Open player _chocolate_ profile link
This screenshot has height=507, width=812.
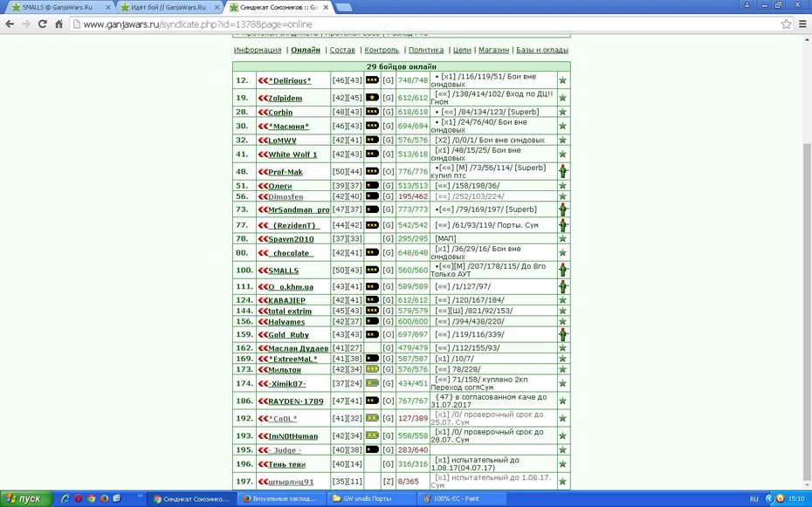point(291,253)
